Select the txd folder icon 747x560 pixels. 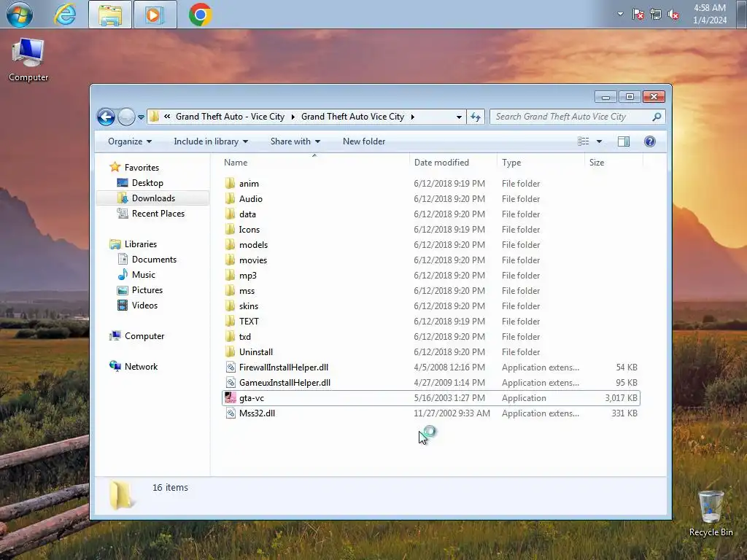point(230,336)
